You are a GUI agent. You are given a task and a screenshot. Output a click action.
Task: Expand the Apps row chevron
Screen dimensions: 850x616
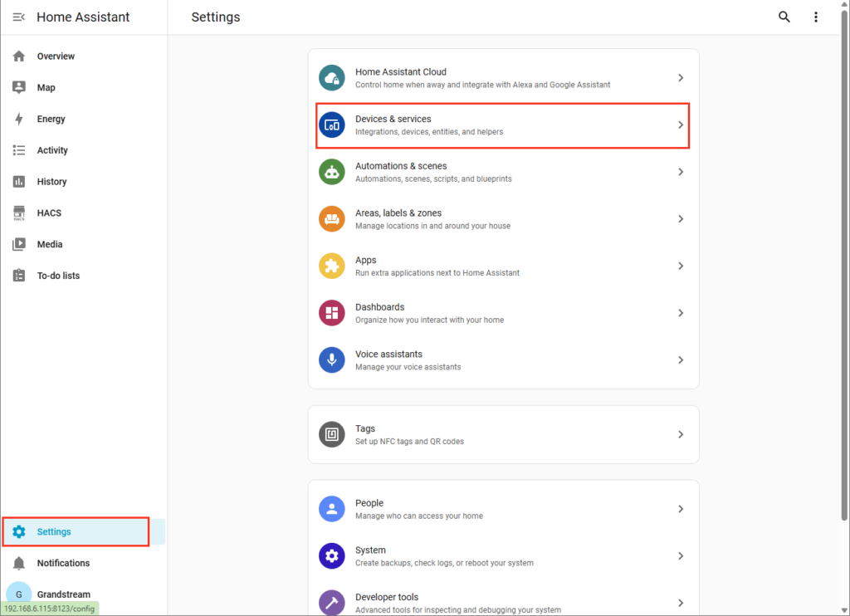[681, 266]
